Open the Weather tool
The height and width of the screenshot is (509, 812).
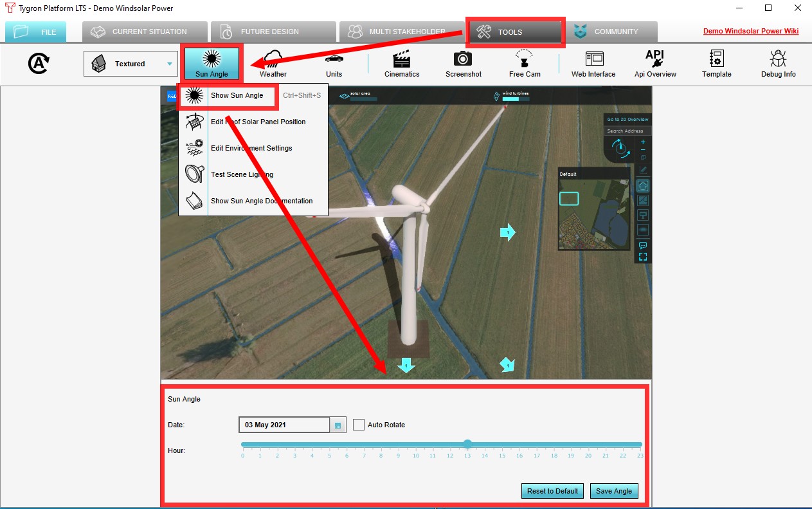[273, 64]
